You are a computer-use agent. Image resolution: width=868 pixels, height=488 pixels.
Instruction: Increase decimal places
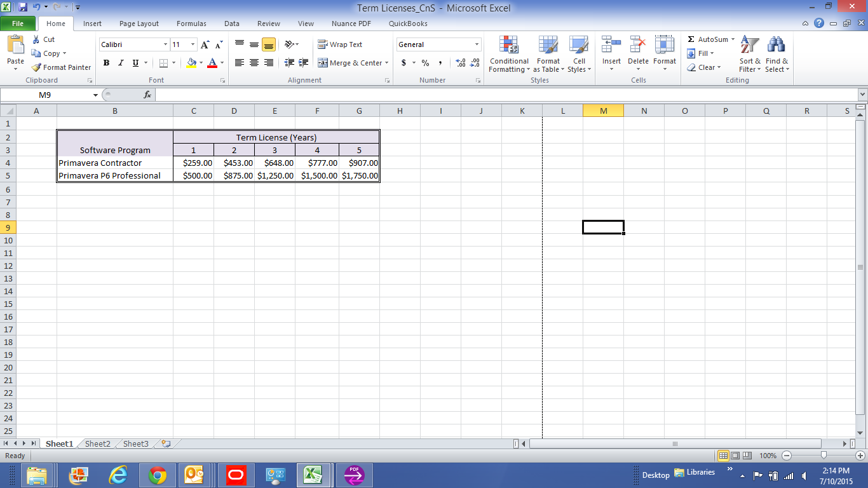pyautogui.click(x=461, y=63)
